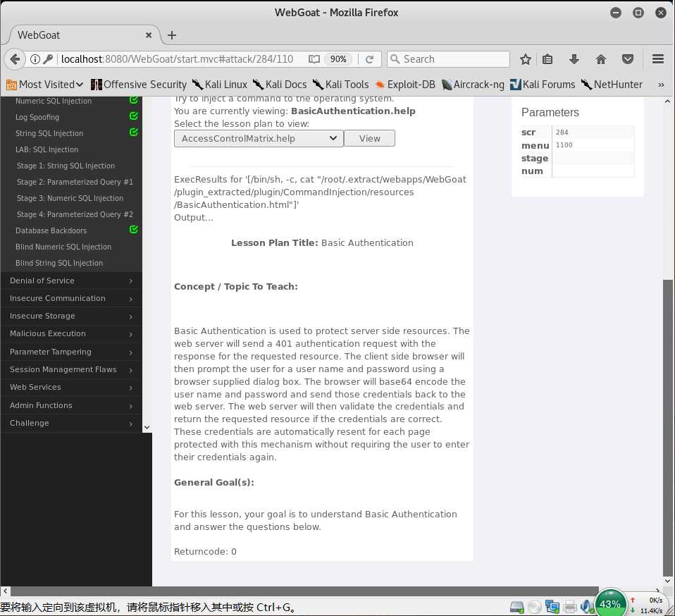
Task: Click the horizontal page scrollbar
Action: pyautogui.click(x=304, y=591)
